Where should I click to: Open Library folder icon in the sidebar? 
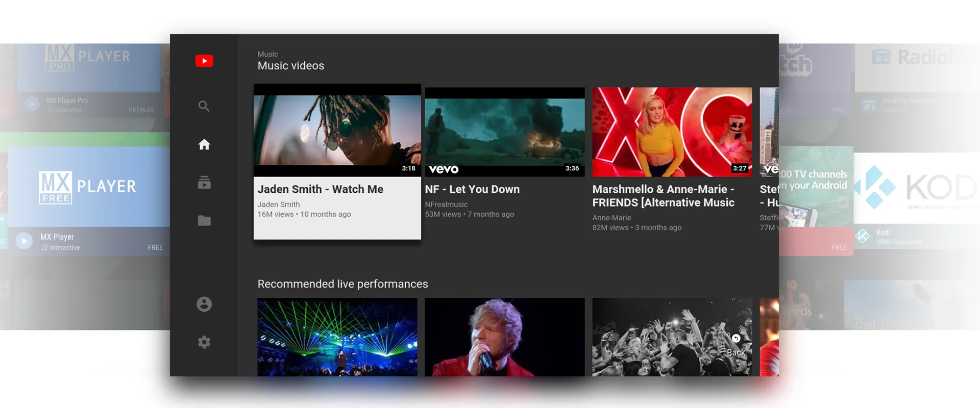tap(204, 220)
